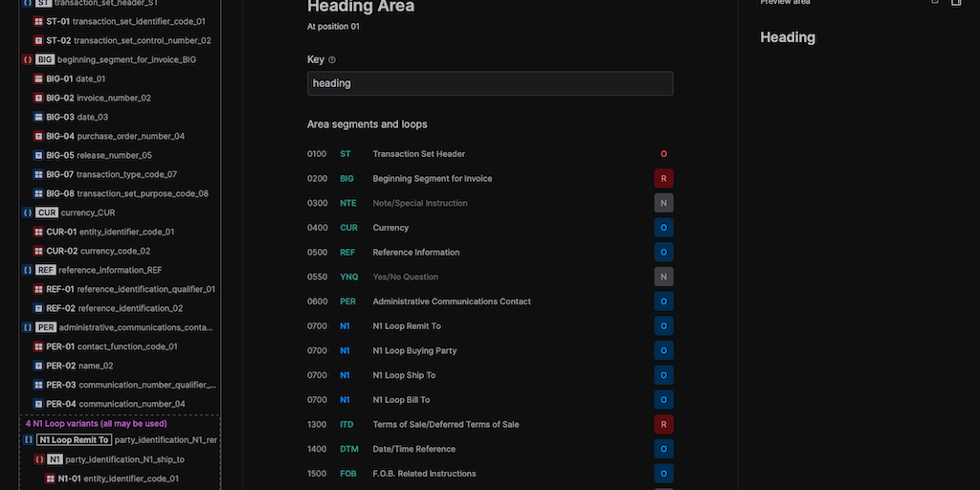Toggle the N usage badge for NTE row
This screenshot has height=490, width=980.
pyautogui.click(x=663, y=203)
